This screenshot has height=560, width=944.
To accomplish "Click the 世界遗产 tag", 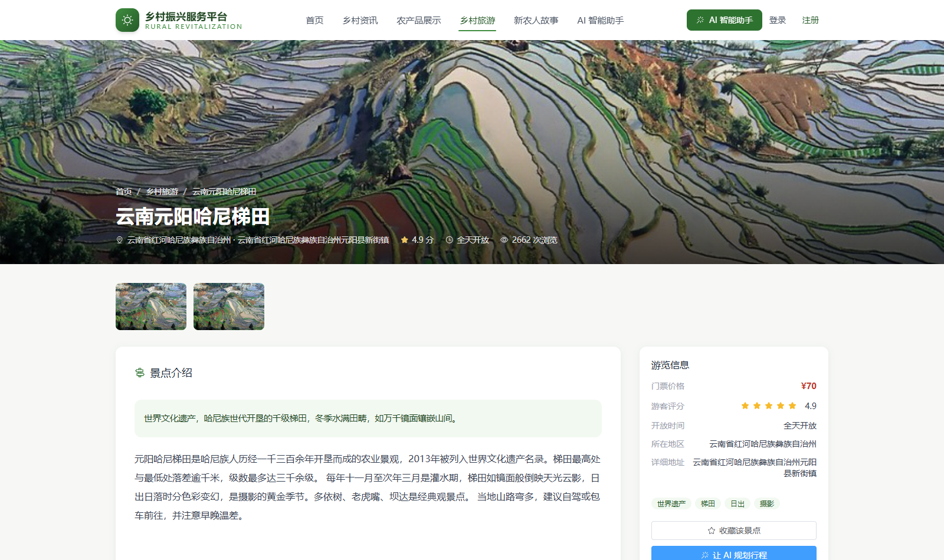I will tap(671, 503).
